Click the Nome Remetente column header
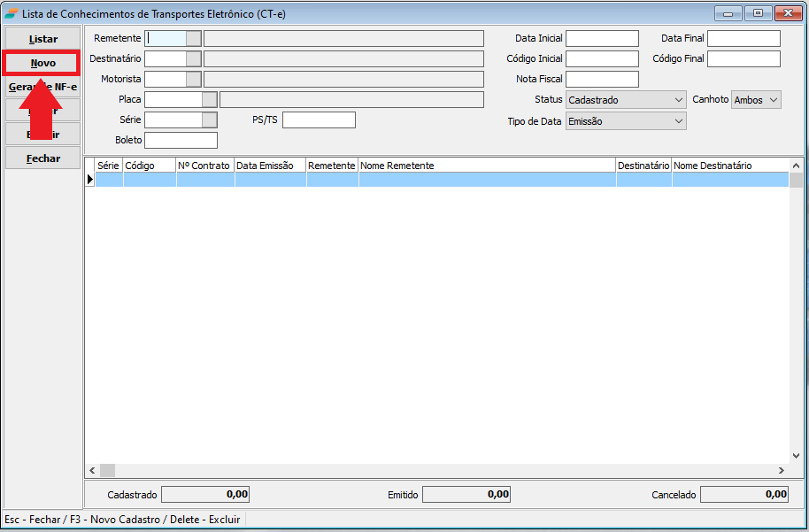This screenshot has width=809, height=532. (x=487, y=166)
